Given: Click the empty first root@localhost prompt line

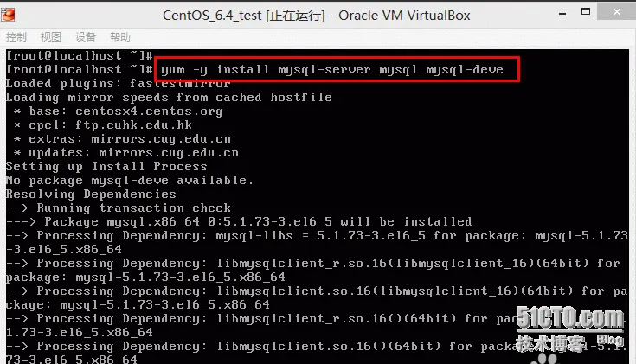Looking at the screenshot, I should [80, 55].
